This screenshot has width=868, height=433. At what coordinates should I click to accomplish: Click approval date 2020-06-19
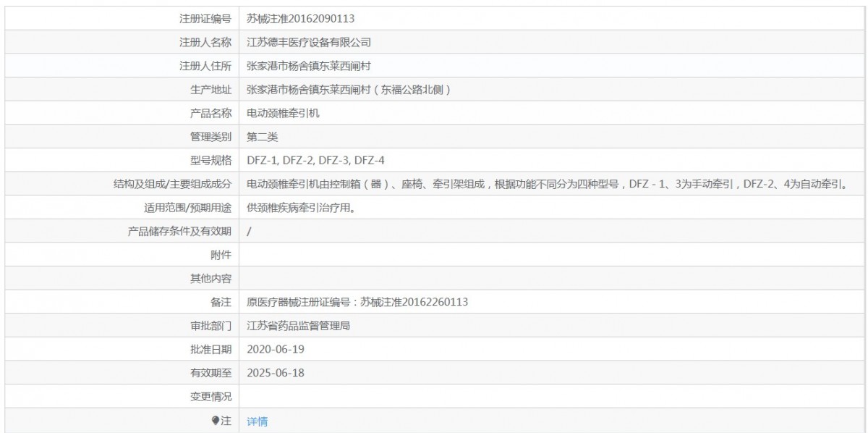pyautogui.click(x=274, y=349)
